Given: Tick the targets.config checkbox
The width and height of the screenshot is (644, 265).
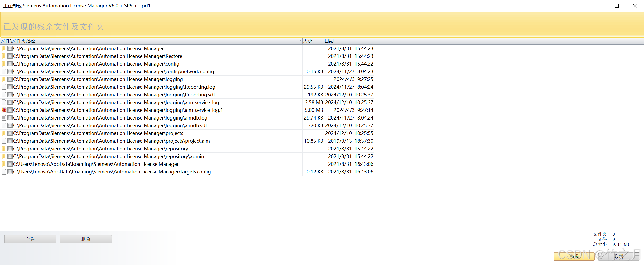Looking at the screenshot, I should pos(10,172).
